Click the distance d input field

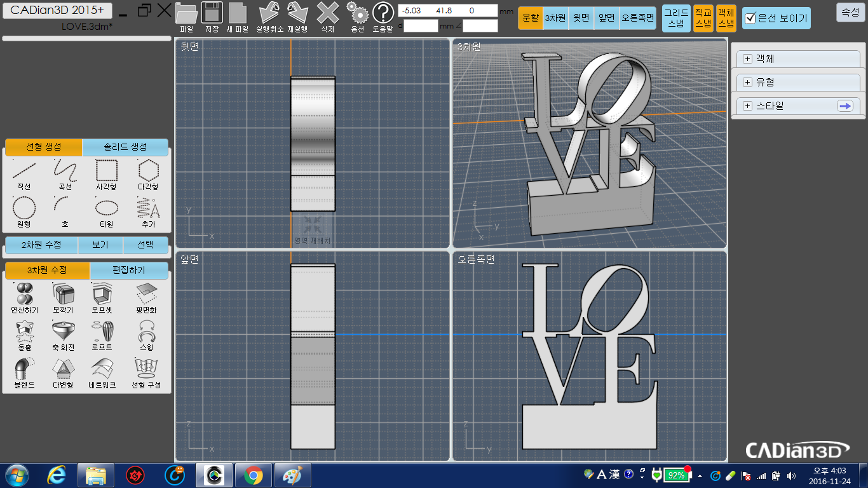pyautogui.click(x=421, y=26)
